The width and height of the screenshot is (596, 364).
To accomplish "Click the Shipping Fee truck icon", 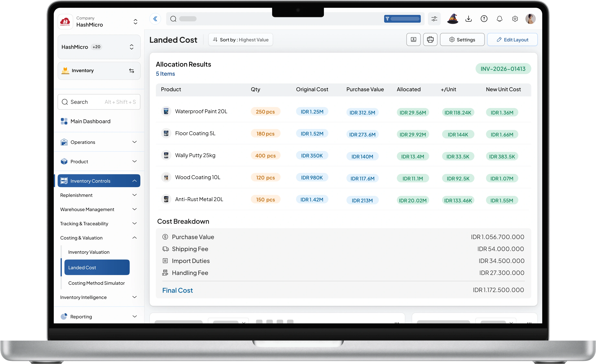I will [166, 249].
